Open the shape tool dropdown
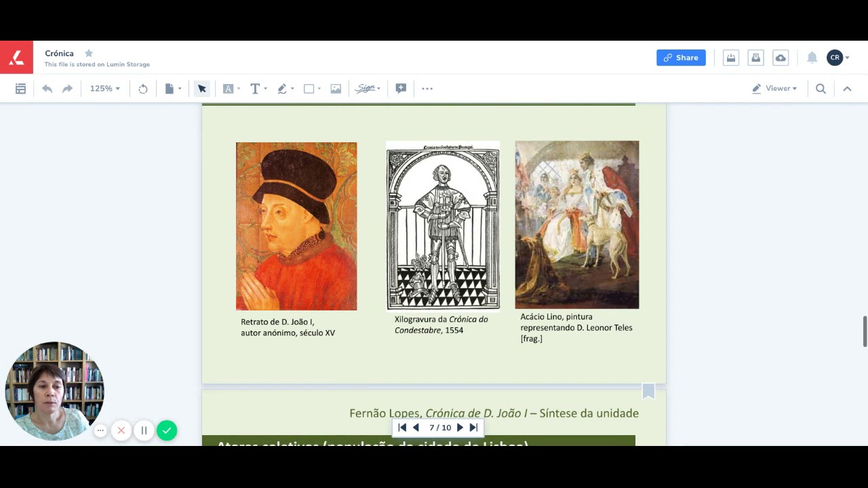868x488 pixels. (312, 89)
